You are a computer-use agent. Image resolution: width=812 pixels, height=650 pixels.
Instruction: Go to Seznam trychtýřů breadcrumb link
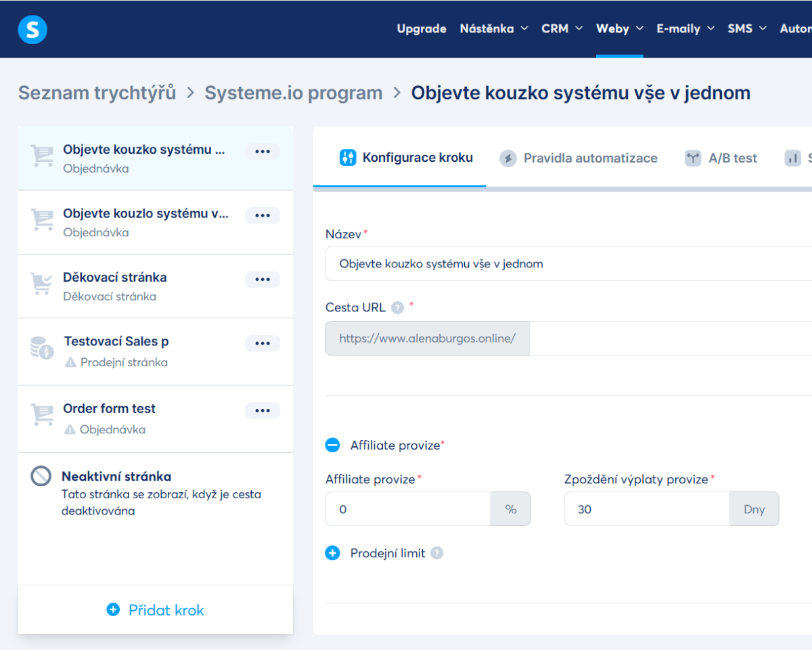pos(97,93)
